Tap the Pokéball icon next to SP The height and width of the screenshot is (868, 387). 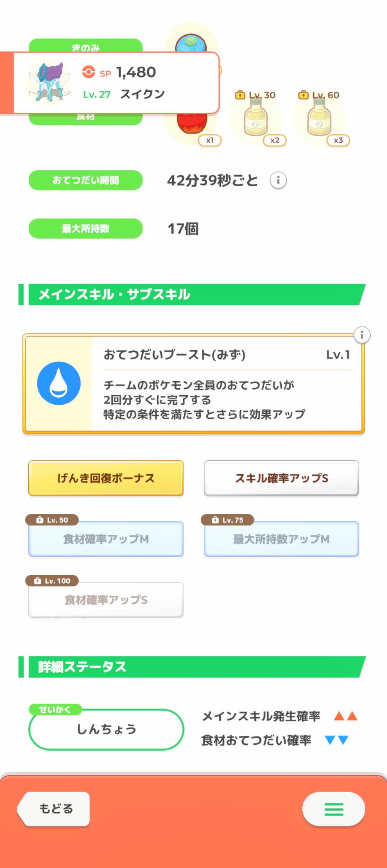coord(89,72)
